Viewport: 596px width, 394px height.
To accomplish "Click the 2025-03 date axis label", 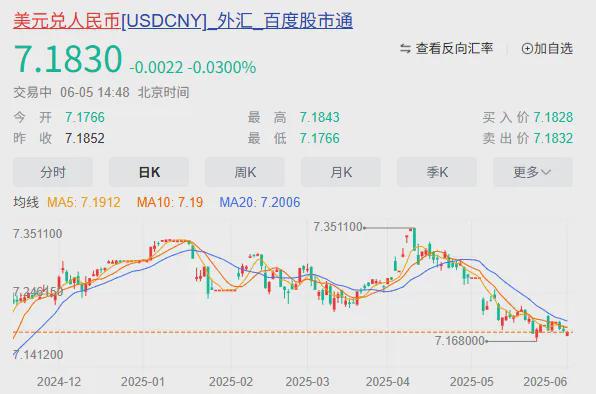I will click(308, 381).
